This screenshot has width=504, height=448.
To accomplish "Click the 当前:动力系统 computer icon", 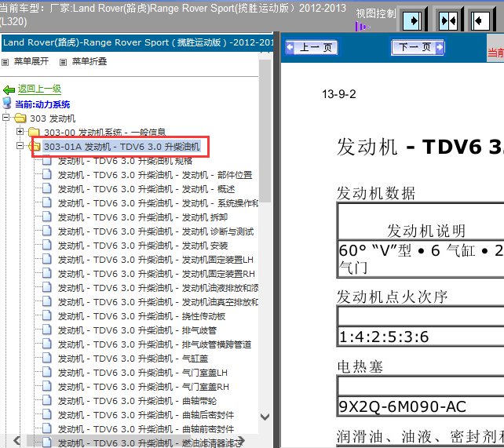I will [x=7, y=104].
